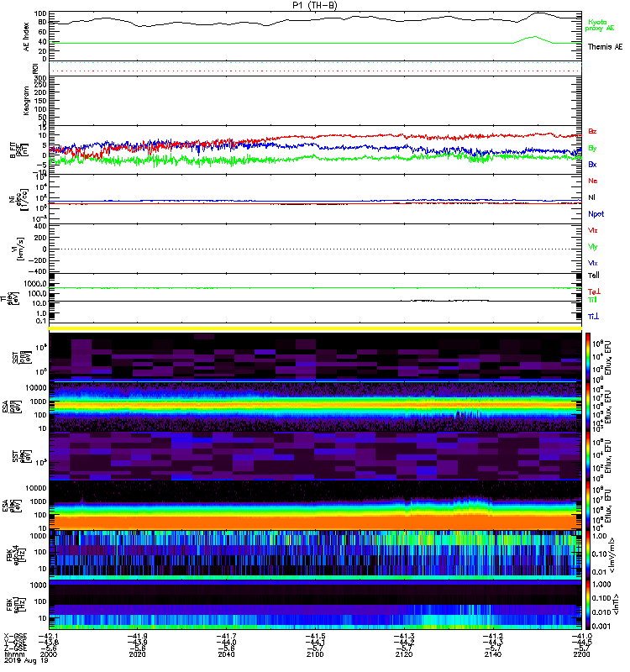
Task: Click the red 'Ne' density legend label
Action: tap(593, 181)
